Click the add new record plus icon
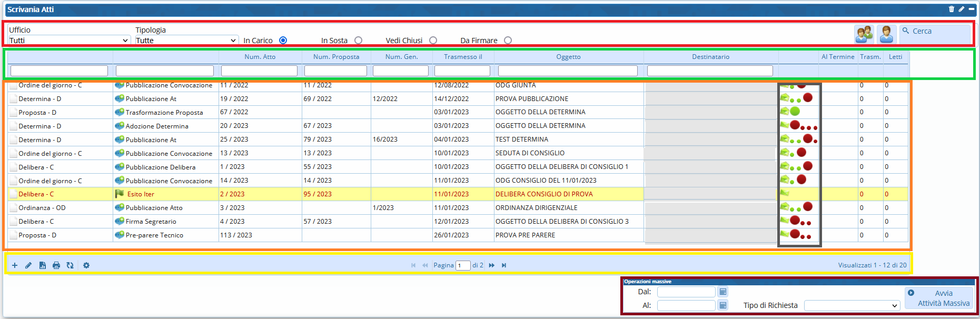The width and height of the screenshot is (980, 319). [15, 265]
